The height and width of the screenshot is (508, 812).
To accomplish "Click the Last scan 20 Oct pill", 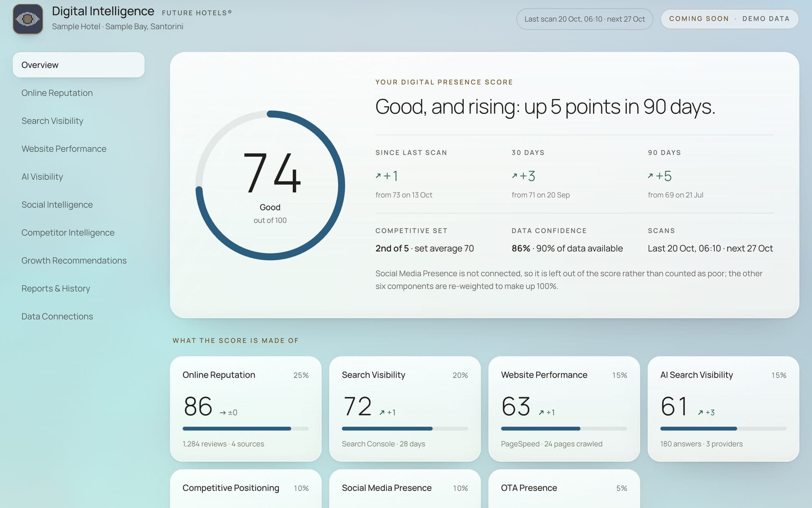I will [x=585, y=19].
